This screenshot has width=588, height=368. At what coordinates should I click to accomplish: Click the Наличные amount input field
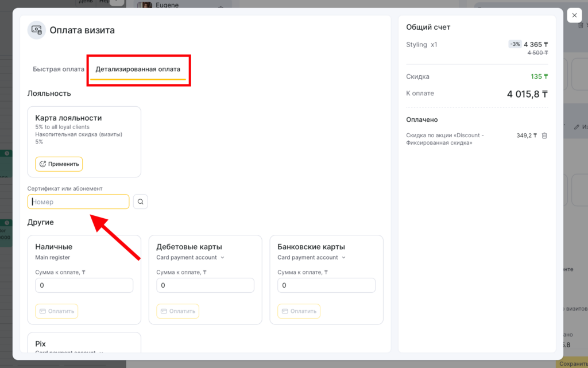tap(84, 285)
